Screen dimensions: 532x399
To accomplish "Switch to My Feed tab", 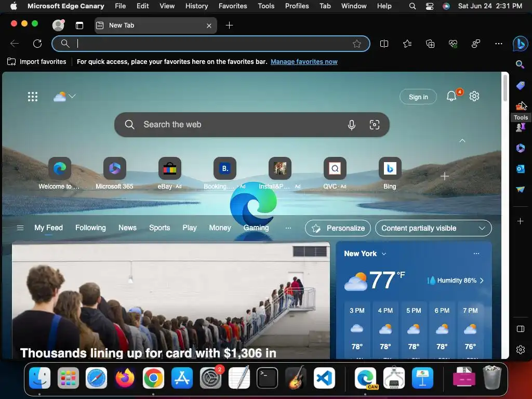I will click(x=48, y=228).
